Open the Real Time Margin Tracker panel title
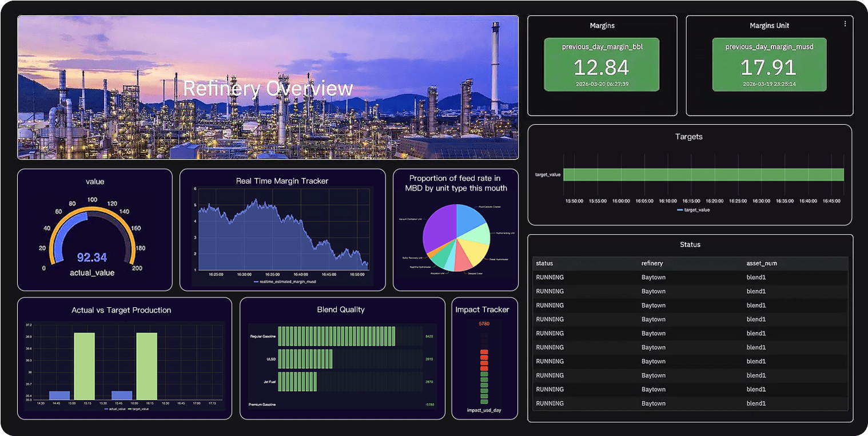 282,181
